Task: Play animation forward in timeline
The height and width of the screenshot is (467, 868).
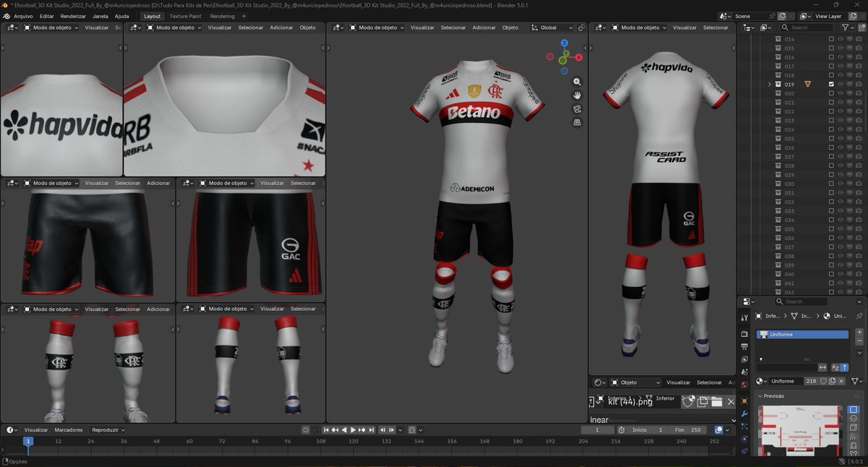Action: coord(353,429)
